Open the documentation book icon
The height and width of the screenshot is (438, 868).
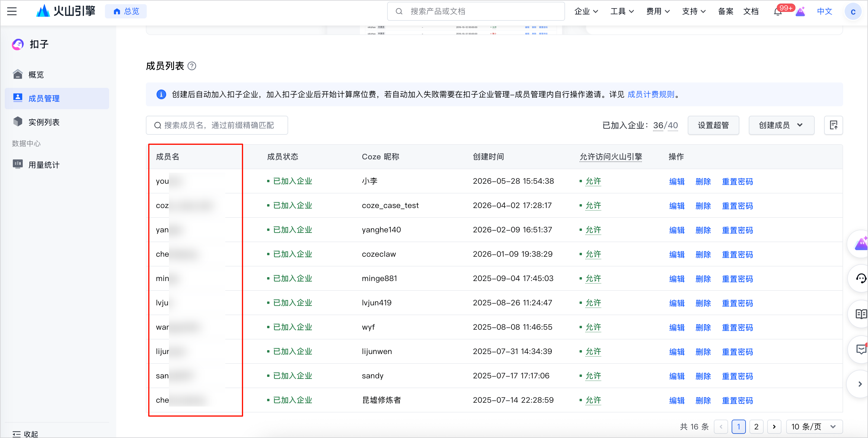point(861,314)
